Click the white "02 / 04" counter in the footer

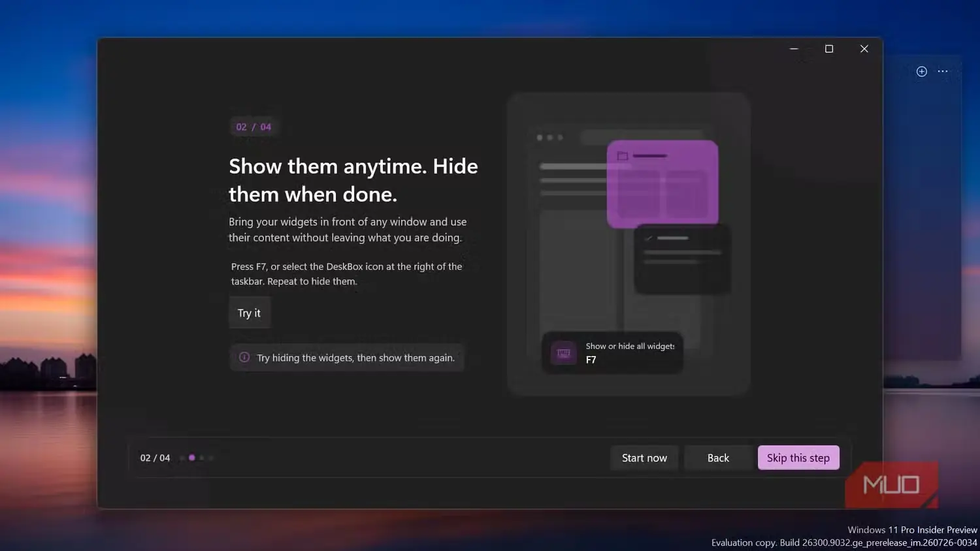coord(155,458)
